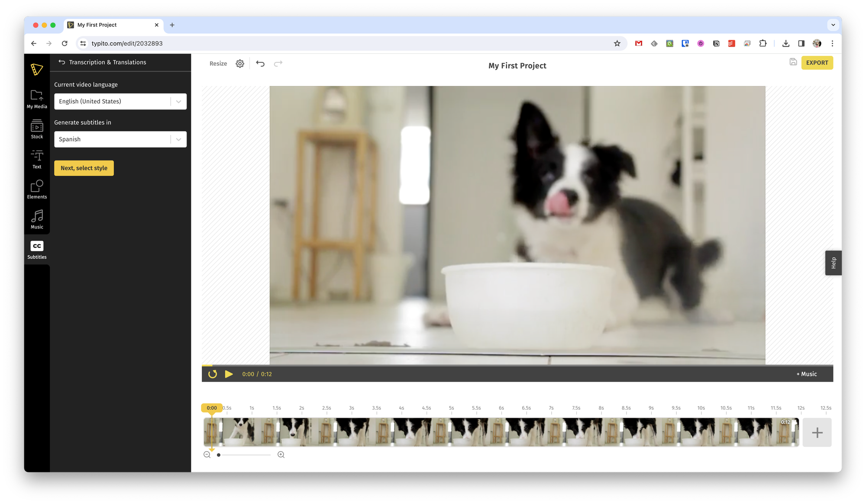The width and height of the screenshot is (866, 504).
Task: Open the Stock media panel
Action: pos(37,129)
